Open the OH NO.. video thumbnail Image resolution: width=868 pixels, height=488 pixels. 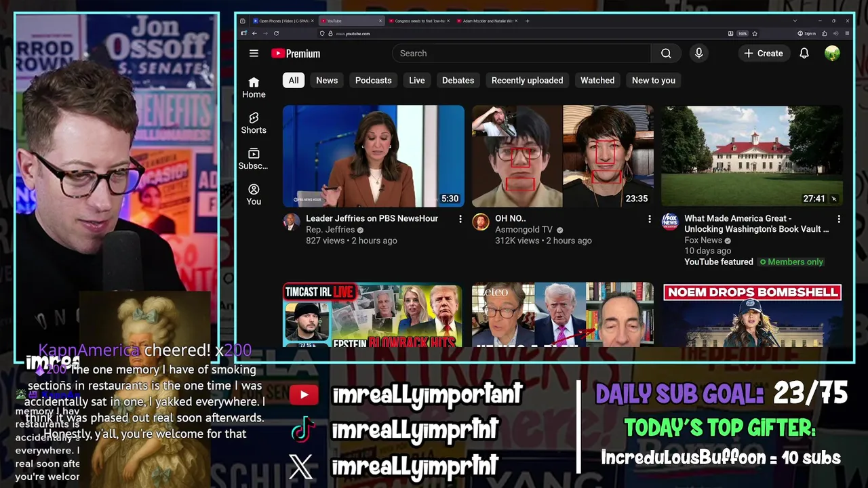(563, 156)
